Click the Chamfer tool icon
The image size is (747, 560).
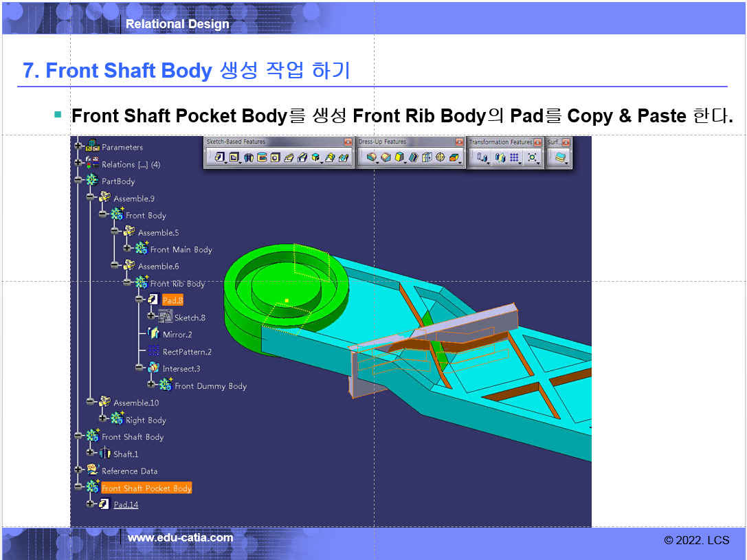tap(386, 158)
